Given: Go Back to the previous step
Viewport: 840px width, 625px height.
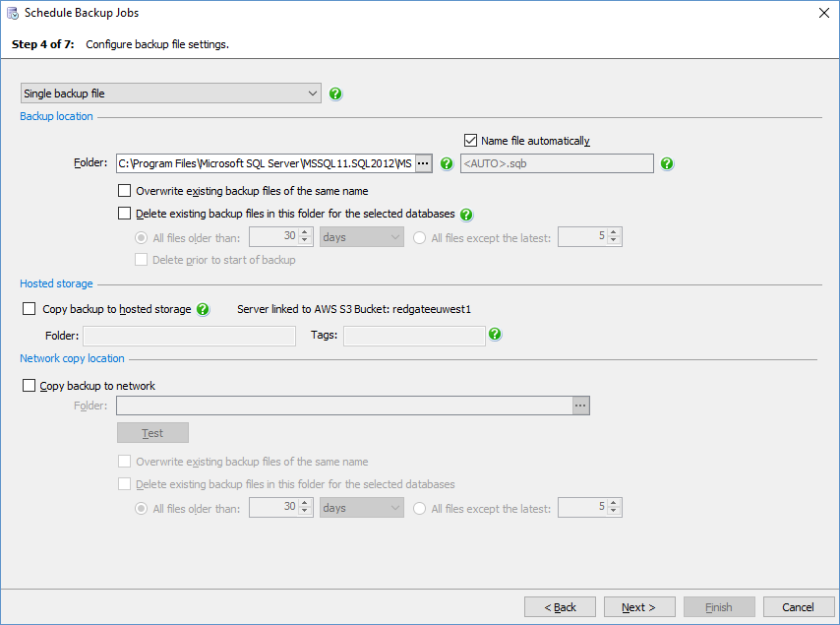Looking at the screenshot, I should (560, 607).
